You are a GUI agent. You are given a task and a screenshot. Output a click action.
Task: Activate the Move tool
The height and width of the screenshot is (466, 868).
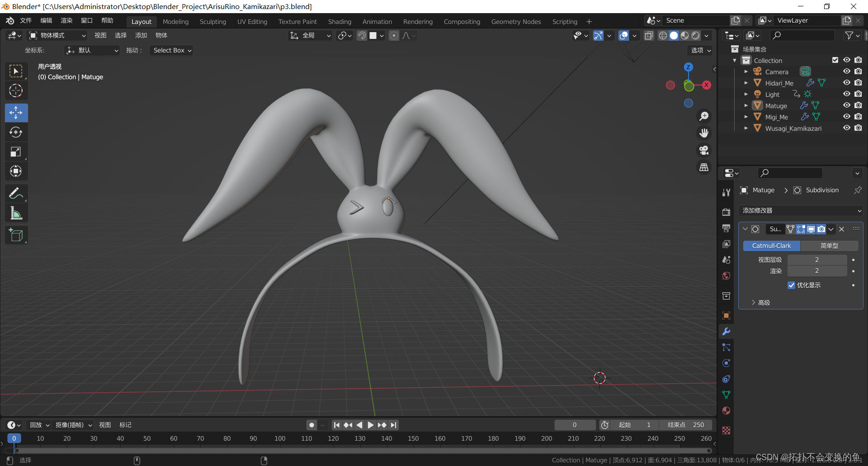point(16,113)
